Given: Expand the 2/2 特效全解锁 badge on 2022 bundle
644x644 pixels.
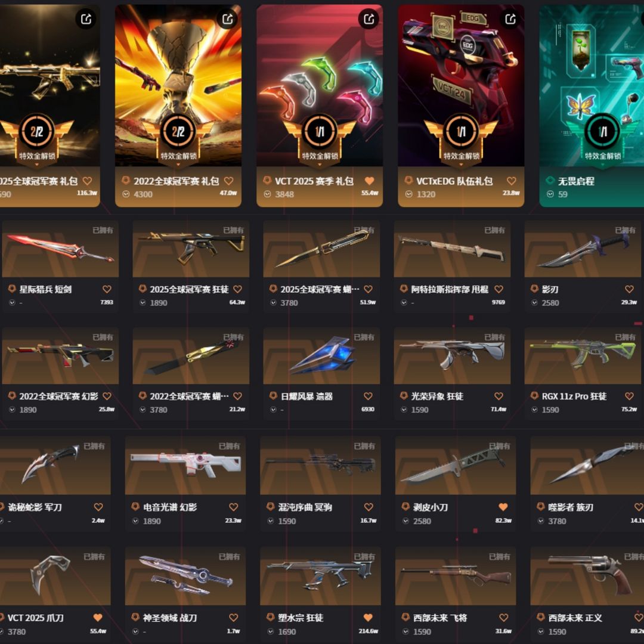Looking at the screenshot, I should click(x=178, y=141).
